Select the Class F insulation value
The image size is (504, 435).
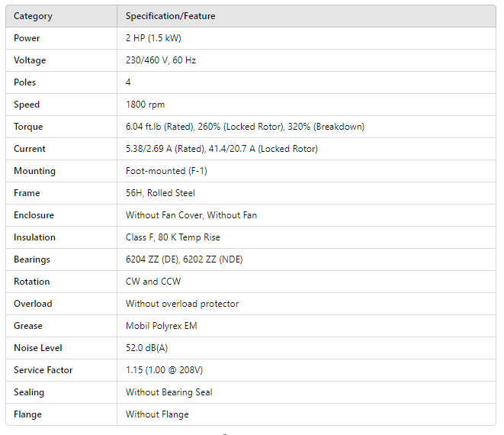[x=173, y=237]
